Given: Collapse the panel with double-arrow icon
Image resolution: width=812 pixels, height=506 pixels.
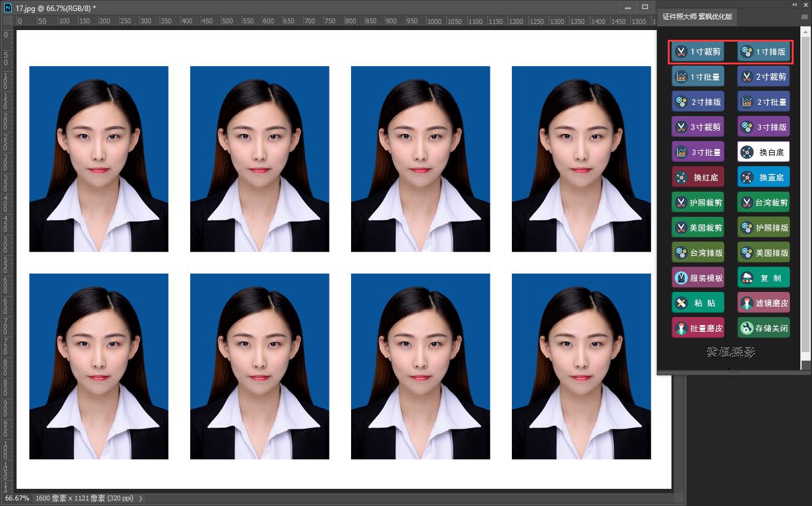Looking at the screenshot, I should click(x=795, y=4).
